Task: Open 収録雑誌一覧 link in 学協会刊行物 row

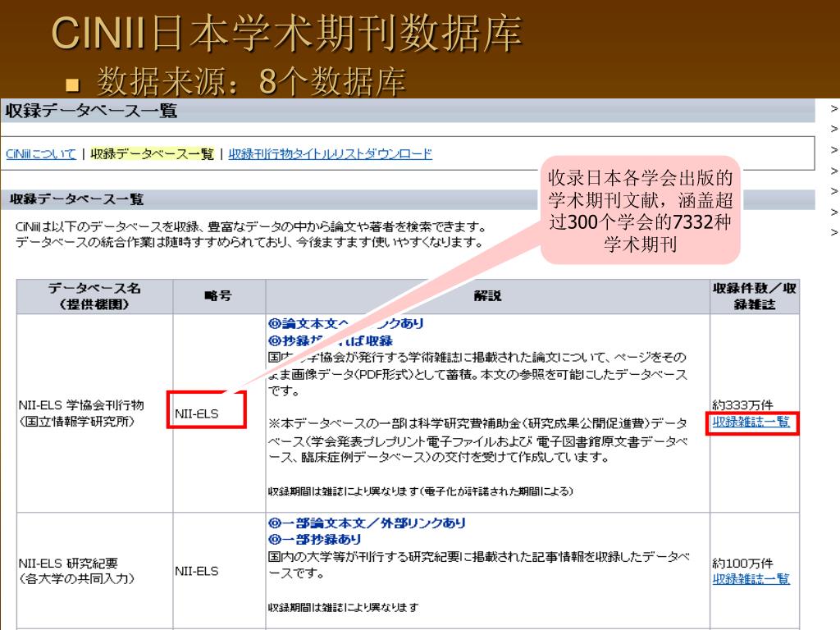Action: 751,422
